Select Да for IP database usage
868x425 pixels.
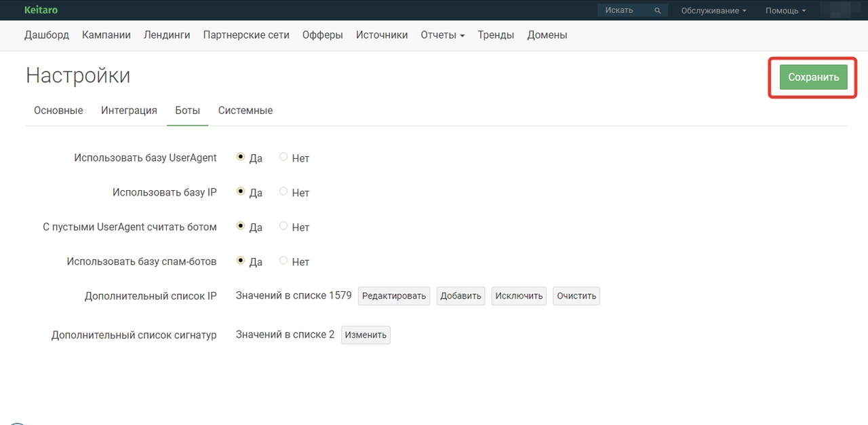[x=240, y=191]
